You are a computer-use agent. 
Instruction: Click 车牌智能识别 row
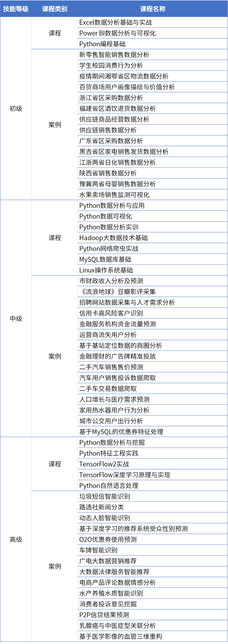(x=153, y=550)
